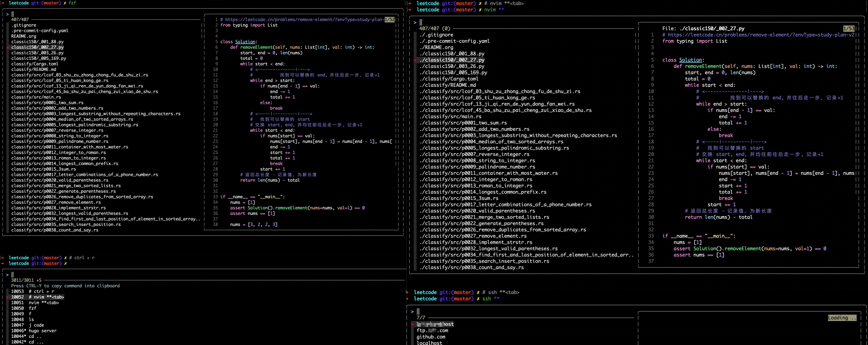This screenshot has width=868, height=345.
Task: Click the 7/7 host counter in the ssh pane
Action: pyautogui.click(x=421, y=318)
